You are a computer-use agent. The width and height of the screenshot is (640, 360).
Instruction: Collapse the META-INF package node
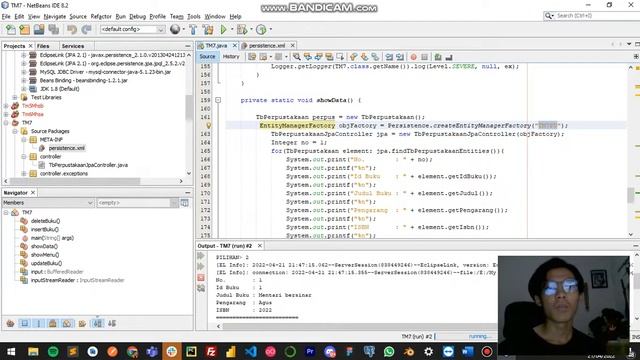(24, 140)
